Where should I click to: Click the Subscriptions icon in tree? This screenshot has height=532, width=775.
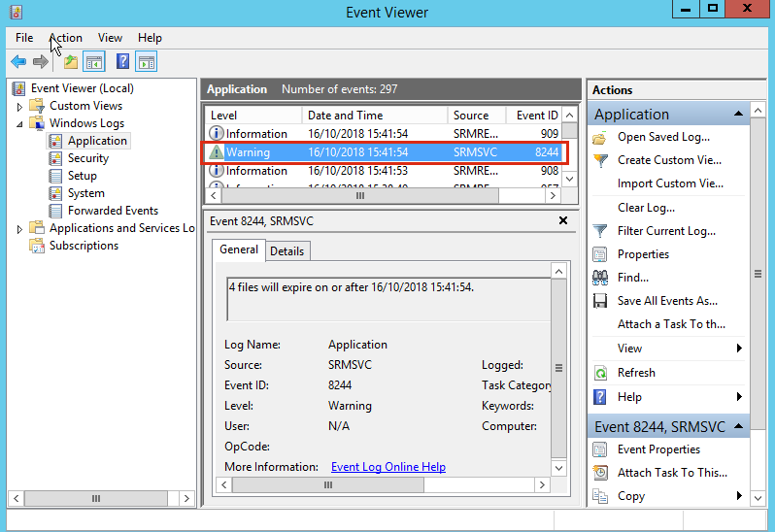37,246
